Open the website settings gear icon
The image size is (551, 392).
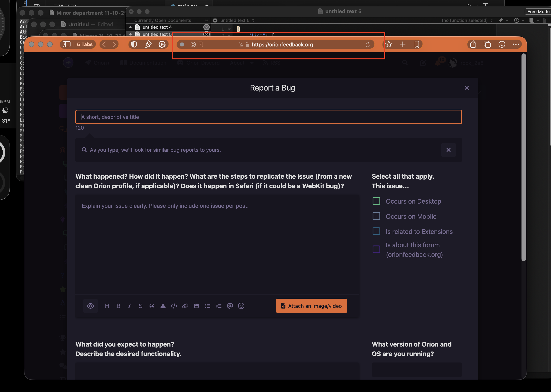pyautogui.click(x=162, y=44)
